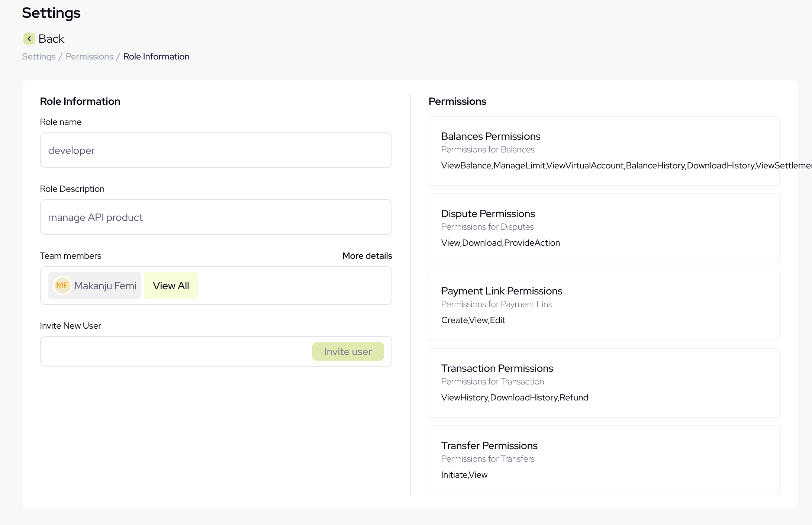Go to Permissions breadcrumb
812x525 pixels.
coord(89,57)
